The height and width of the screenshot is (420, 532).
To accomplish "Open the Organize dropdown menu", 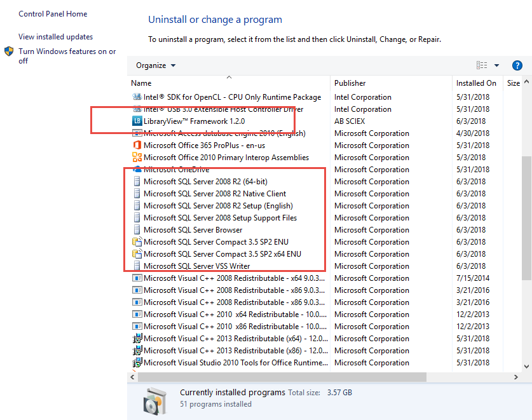I will click(156, 65).
